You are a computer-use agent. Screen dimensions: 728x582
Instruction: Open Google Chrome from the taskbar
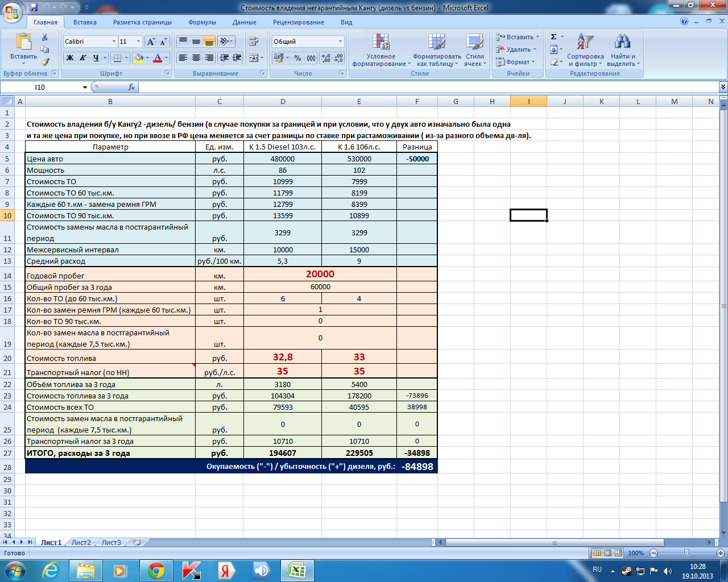tap(156, 571)
